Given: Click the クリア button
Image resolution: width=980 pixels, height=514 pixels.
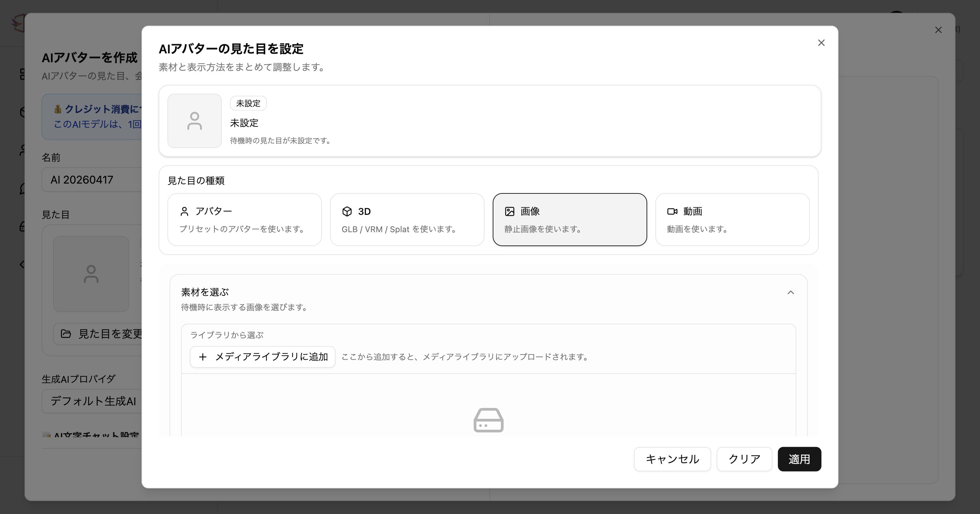Looking at the screenshot, I should [744, 459].
